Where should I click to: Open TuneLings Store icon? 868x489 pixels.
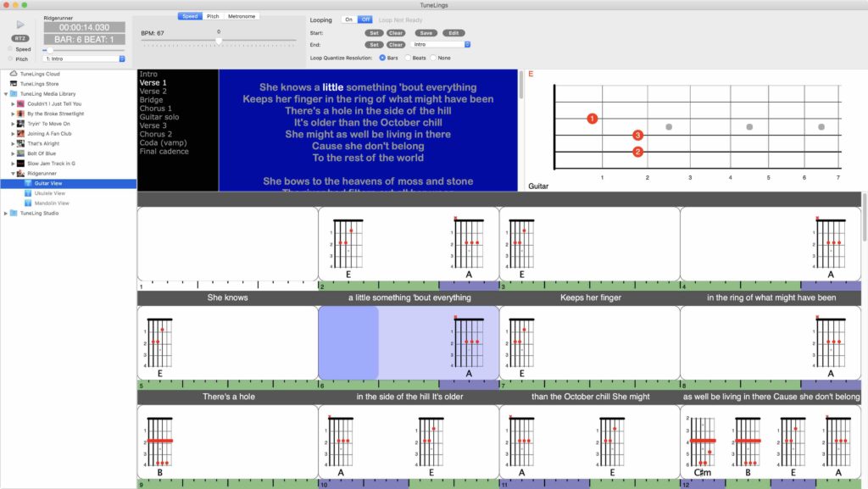pyautogui.click(x=14, y=84)
